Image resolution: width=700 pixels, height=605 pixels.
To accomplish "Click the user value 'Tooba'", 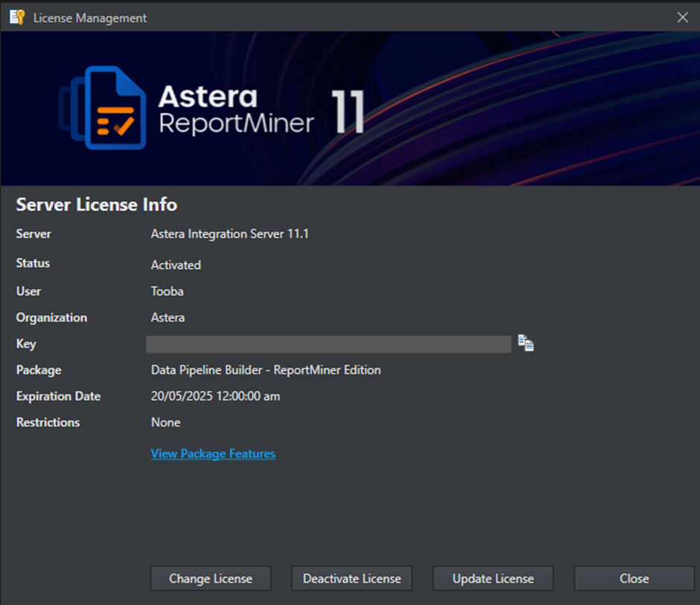I will point(167,292).
